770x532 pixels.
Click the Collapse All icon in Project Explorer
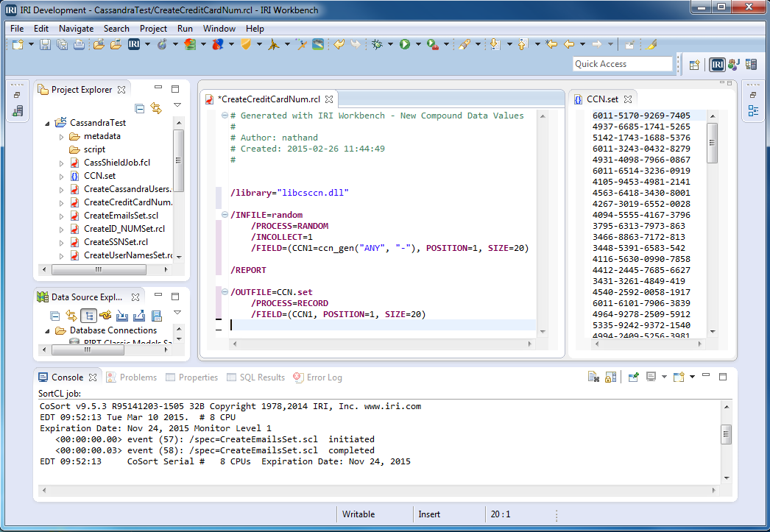point(139,108)
